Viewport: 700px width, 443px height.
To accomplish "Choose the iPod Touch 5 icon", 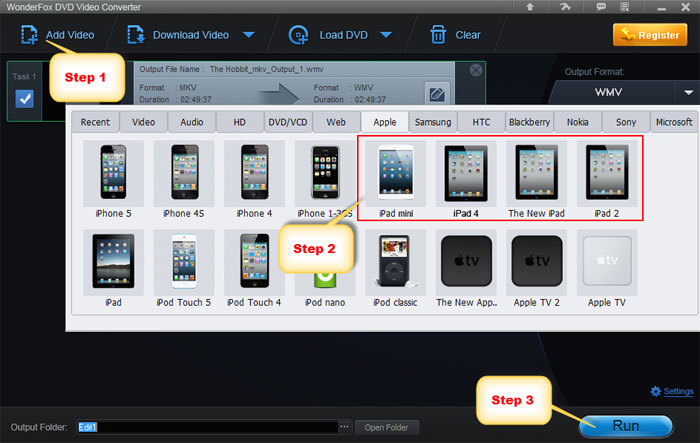I will click(x=184, y=262).
